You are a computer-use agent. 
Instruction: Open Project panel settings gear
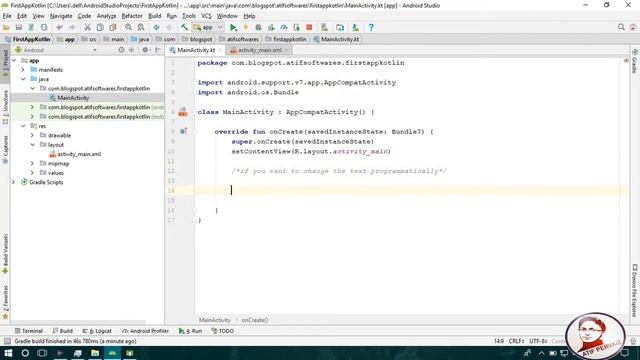point(145,50)
